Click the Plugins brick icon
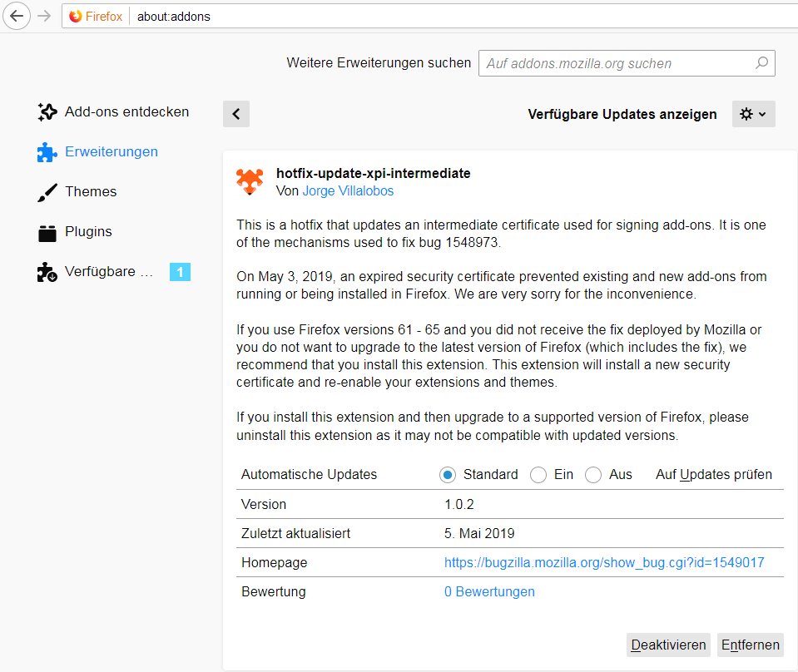Image resolution: width=798 pixels, height=672 pixels. coord(47,233)
